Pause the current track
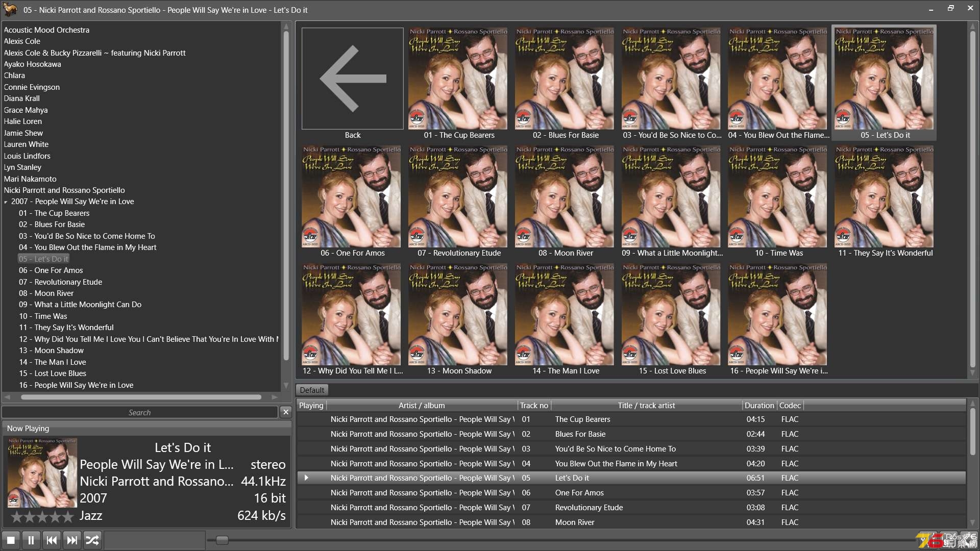The width and height of the screenshot is (980, 551). [x=31, y=540]
